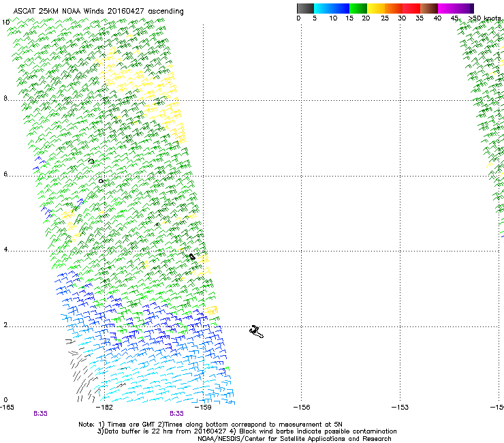Image resolution: width=504 pixels, height=443 pixels.
Task: Click the title "ASCAT 25KM NOAA Winds 20160427 ascending"
Action: coord(98,12)
